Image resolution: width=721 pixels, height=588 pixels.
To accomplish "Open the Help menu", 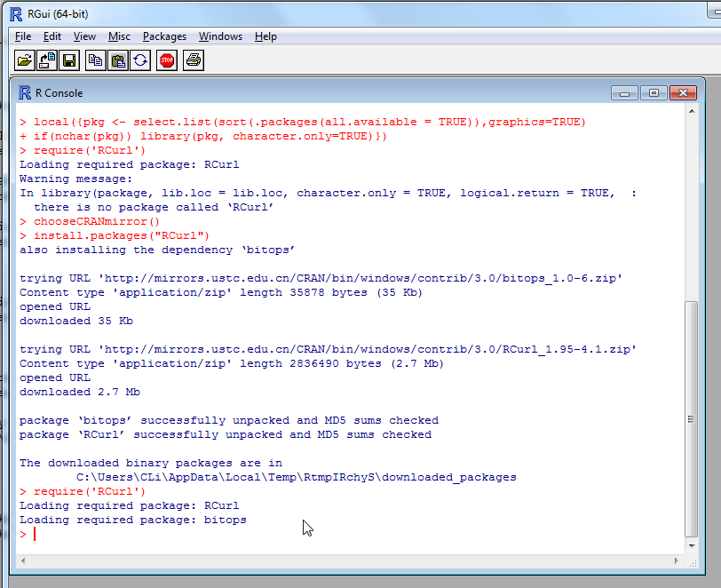I will pyautogui.click(x=265, y=36).
